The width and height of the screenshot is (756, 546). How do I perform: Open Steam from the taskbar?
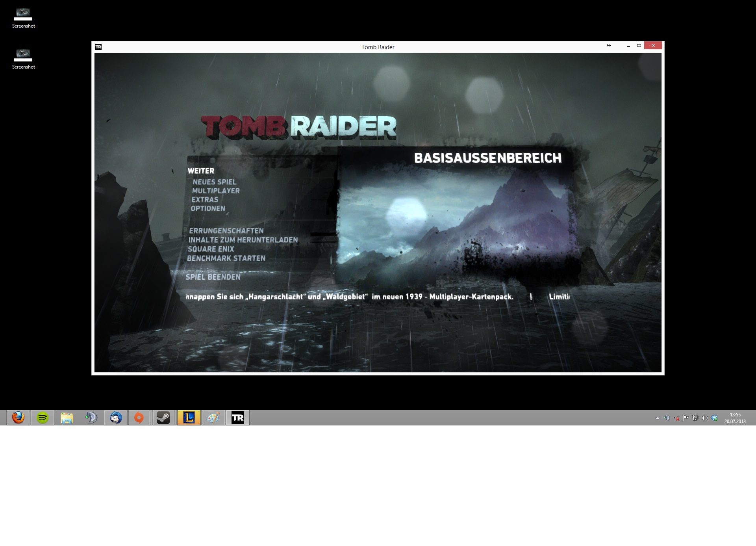(x=163, y=418)
